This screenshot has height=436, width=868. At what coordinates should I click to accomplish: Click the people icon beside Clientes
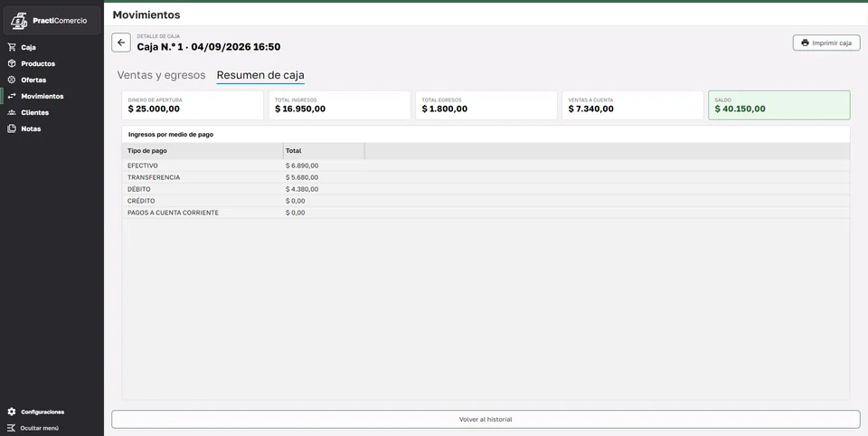point(12,112)
